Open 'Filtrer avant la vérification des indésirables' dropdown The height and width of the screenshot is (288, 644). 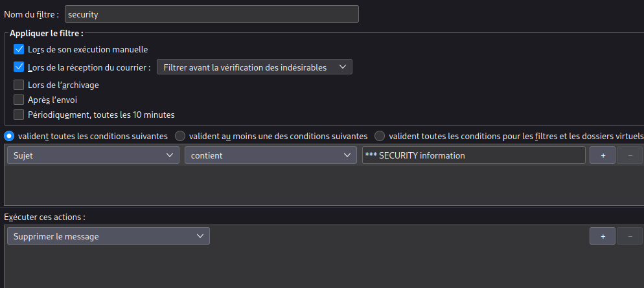click(x=255, y=67)
